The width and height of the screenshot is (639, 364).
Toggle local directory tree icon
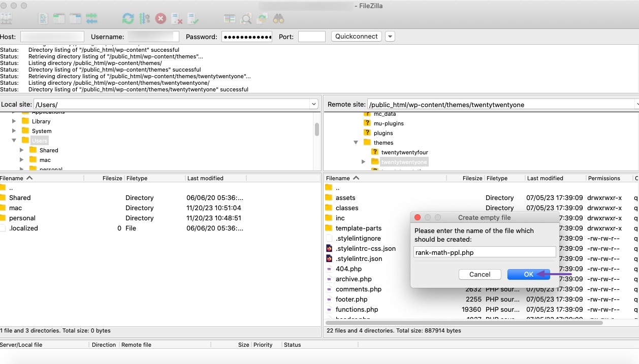[59, 19]
